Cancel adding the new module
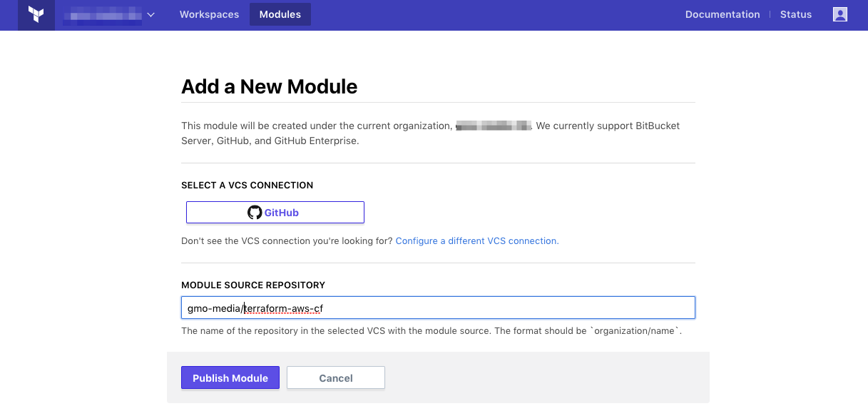Screen dimensions: 868x416 [x=335, y=377]
